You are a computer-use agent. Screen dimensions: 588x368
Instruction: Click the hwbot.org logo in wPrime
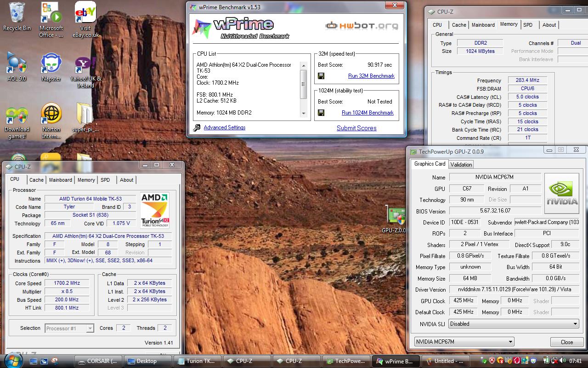point(362,26)
